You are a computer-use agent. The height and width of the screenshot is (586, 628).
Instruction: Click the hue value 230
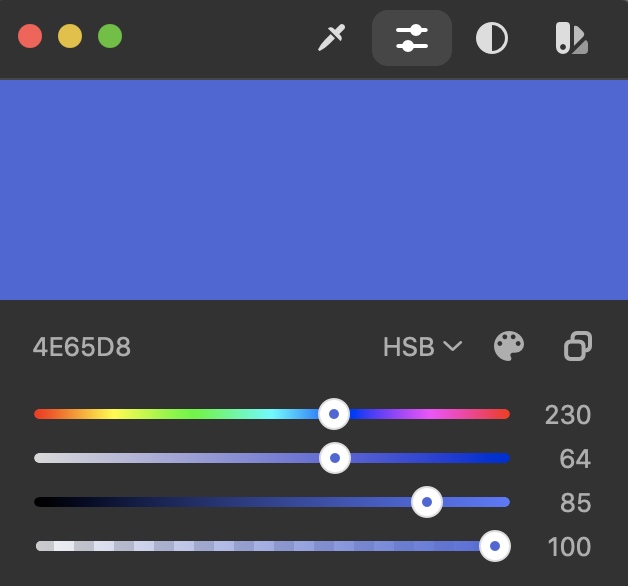tap(568, 415)
